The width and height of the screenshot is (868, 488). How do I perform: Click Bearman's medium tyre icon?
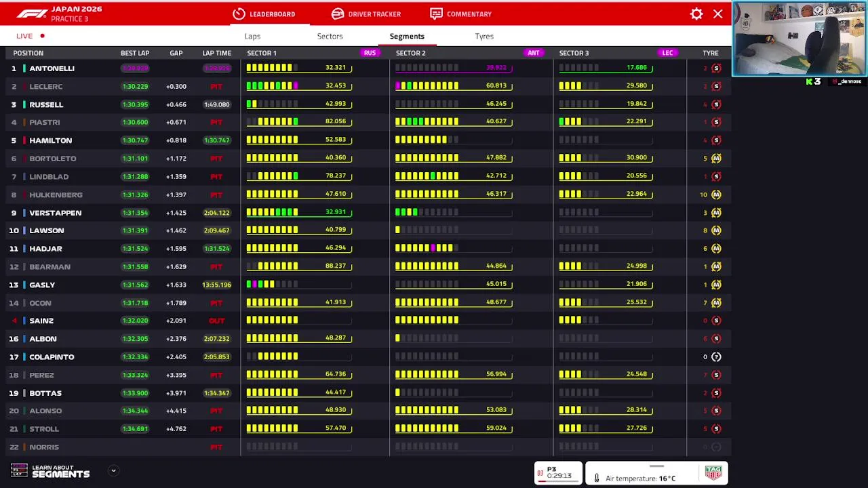click(x=716, y=266)
